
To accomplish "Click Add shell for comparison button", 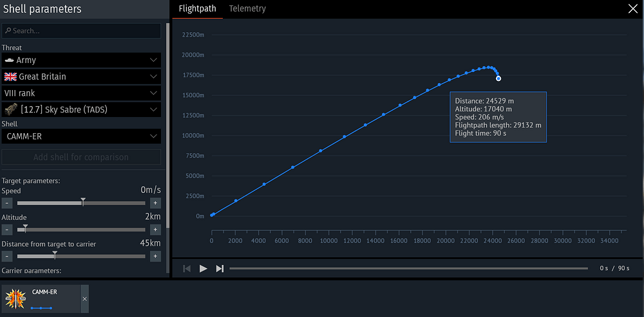I will pos(81,157).
